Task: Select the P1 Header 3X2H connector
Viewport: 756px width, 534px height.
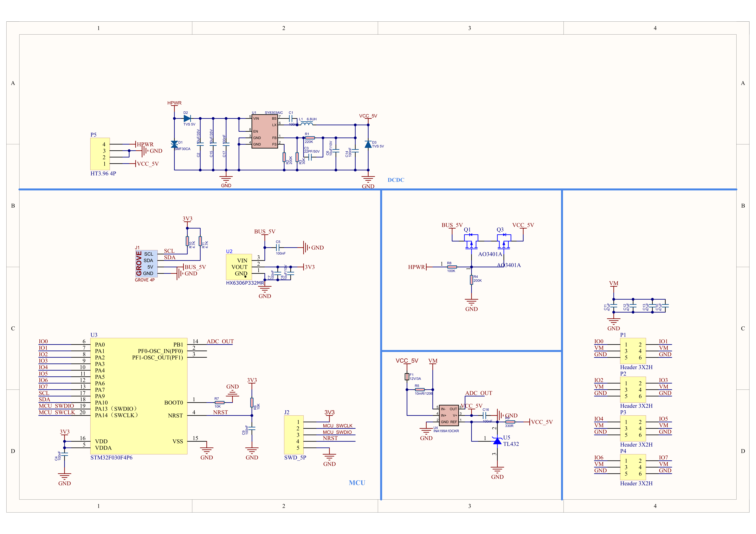Action: point(633,351)
